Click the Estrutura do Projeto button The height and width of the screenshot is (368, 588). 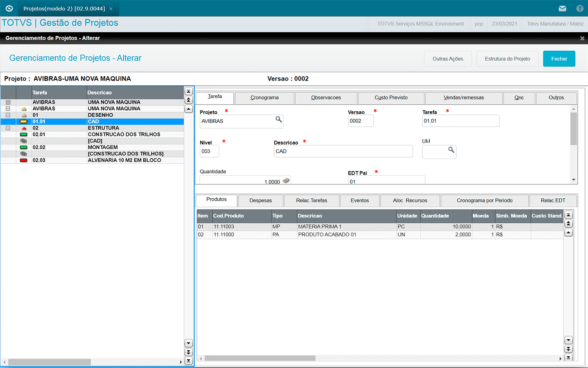pyautogui.click(x=507, y=59)
